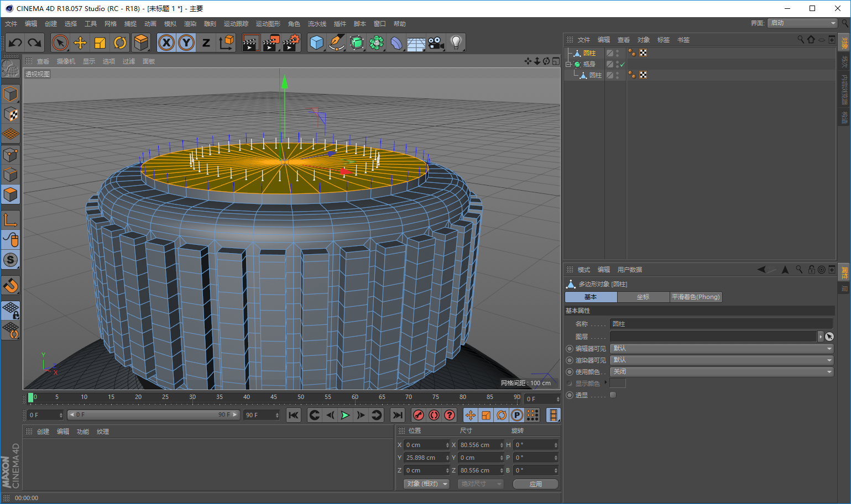This screenshot has height=504, width=851.
Task: Select 基本 attributes tab
Action: click(x=591, y=297)
